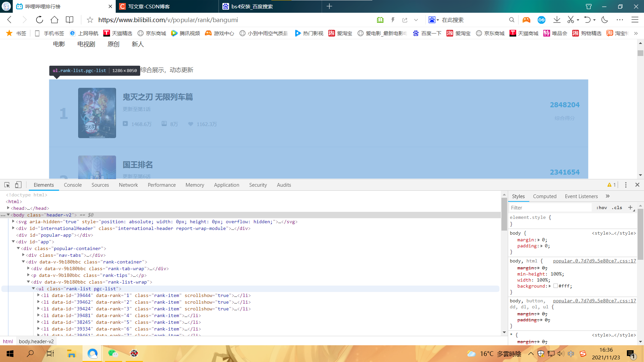Collapse the rank-list pgc-list ul node

coord(34,289)
